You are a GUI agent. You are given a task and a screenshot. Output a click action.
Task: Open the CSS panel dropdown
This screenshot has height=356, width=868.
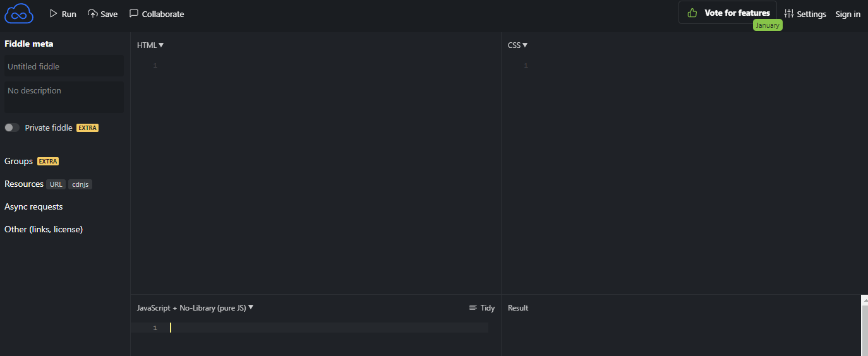[517, 45]
